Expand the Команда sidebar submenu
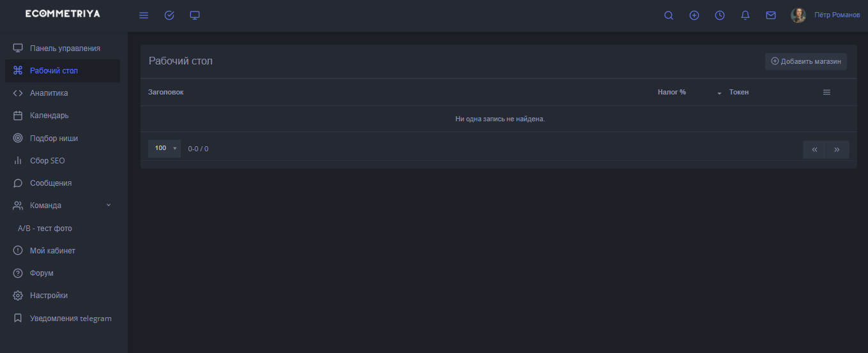 point(108,206)
